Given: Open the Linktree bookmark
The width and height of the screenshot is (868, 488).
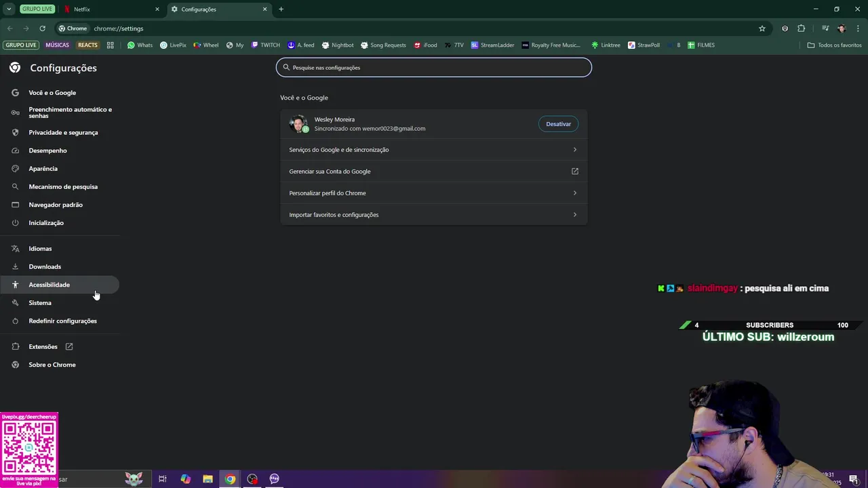Looking at the screenshot, I should tap(606, 45).
